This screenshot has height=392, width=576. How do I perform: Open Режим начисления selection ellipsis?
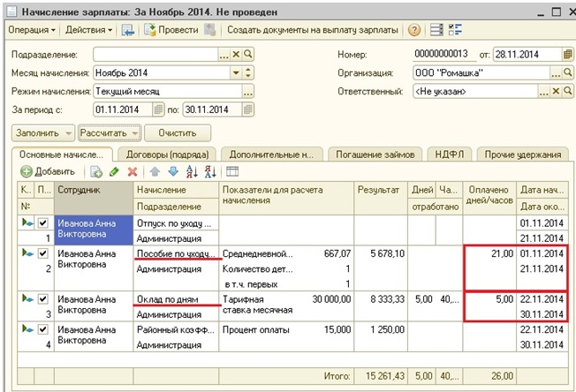click(x=248, y=92)
